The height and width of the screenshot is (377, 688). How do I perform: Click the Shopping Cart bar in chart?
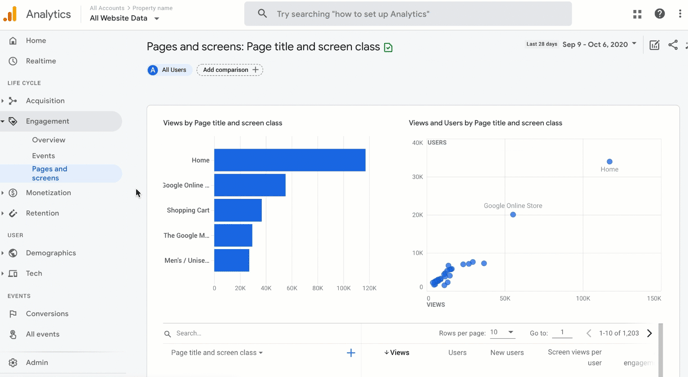pyautogui.click(x=238, y=210)
